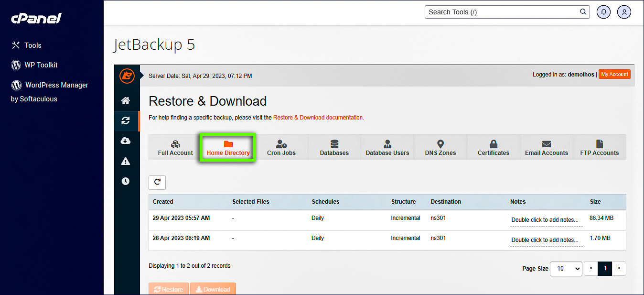Select the Cron Jobs tab
644x295 pixels.
click(x=281, y=147)
